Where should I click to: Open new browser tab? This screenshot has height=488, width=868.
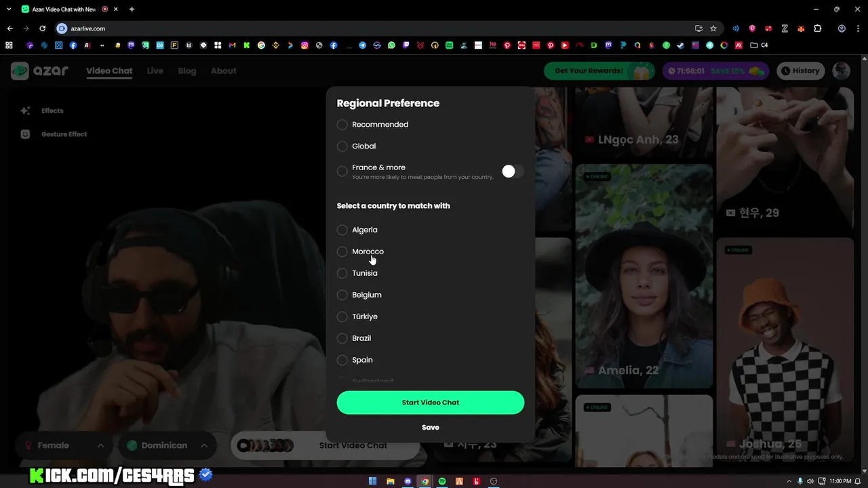(132, 9)
